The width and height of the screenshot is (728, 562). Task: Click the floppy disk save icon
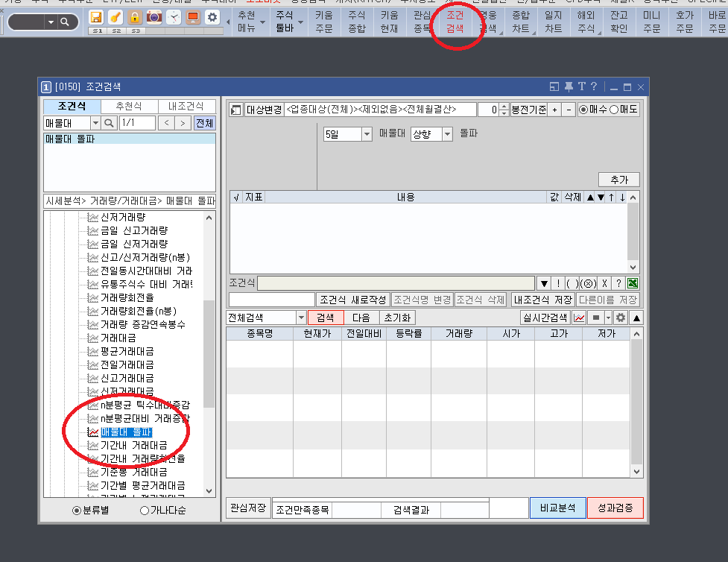pos(96,18)
